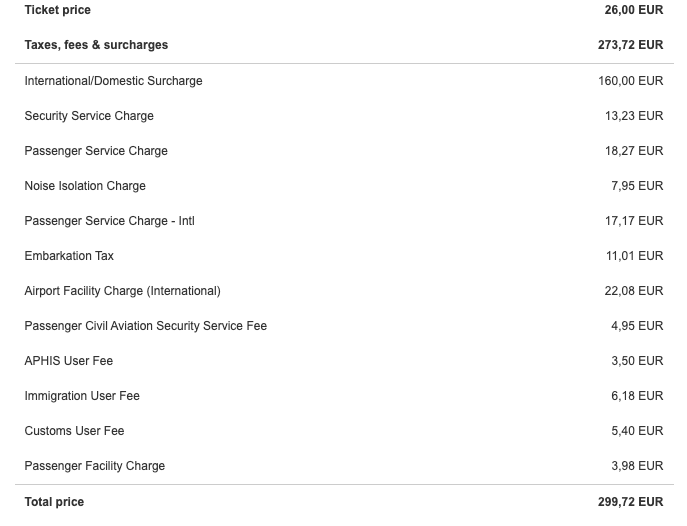Select the 7,95 EUR noise charge amount
687x526 pixels.
637,186
